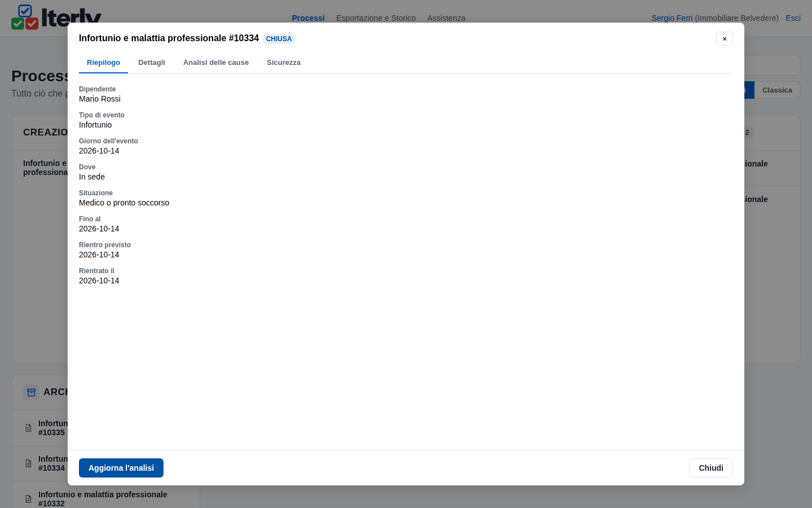Click the date under Rientrato il
Image resolution: width=812 pixels, height=508 pixels.
(x=99, y=281)
